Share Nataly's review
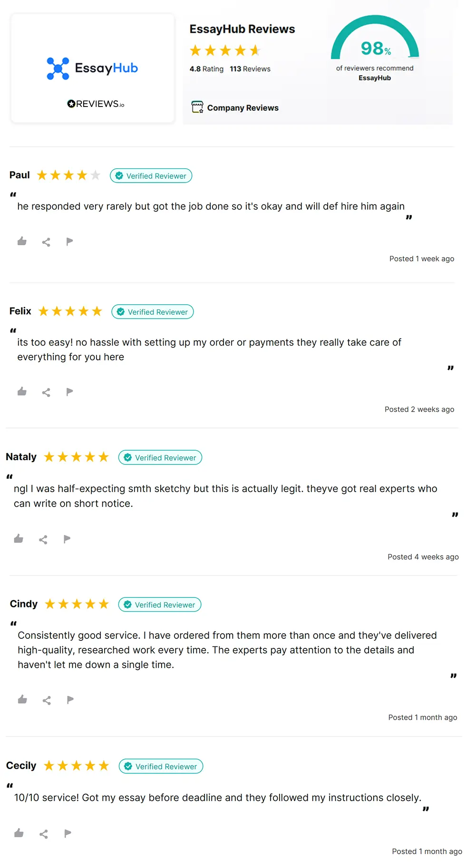The height and width of the screenshot is (868, 466). coord(43,540)
